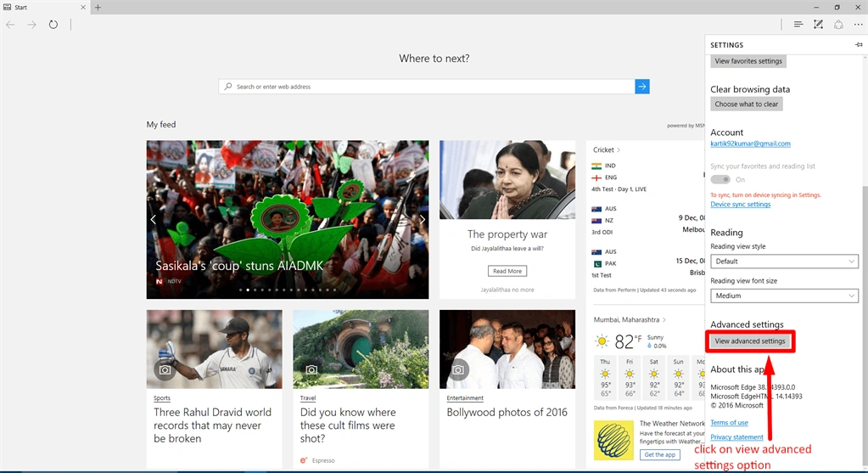Open Privacy statement link
This screenshot has width=868, height=473.
coord(736,437)
